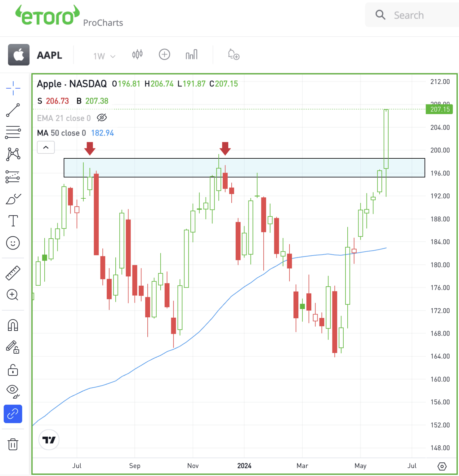Add a symbol to compare with plus icon

(x=164, y=55)
